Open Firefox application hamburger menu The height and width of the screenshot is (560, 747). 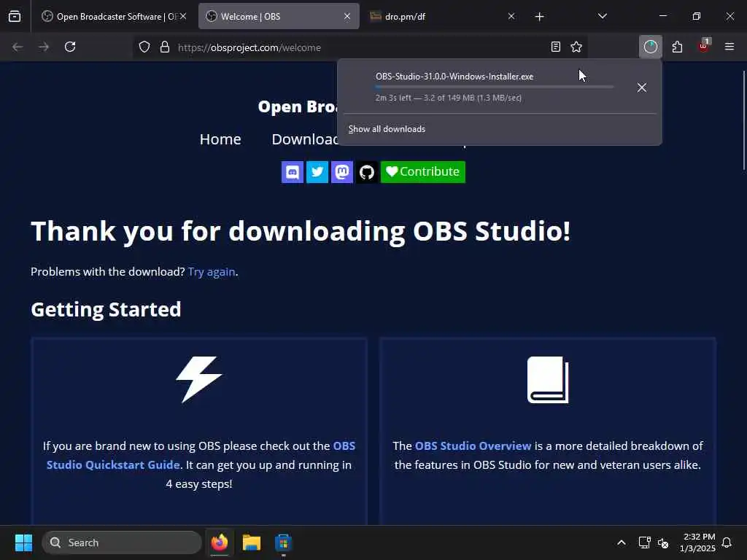(729, 47)
